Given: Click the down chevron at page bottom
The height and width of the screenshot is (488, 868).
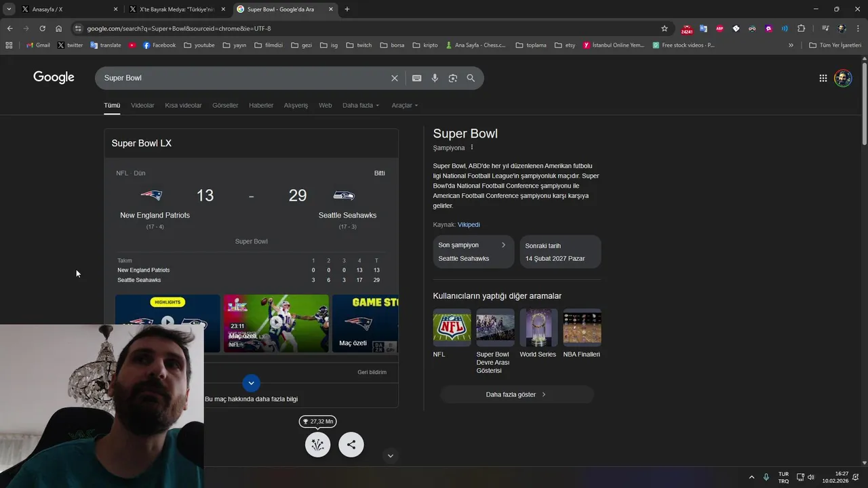Looking at the screenshot, I should [x=390, y=456].
